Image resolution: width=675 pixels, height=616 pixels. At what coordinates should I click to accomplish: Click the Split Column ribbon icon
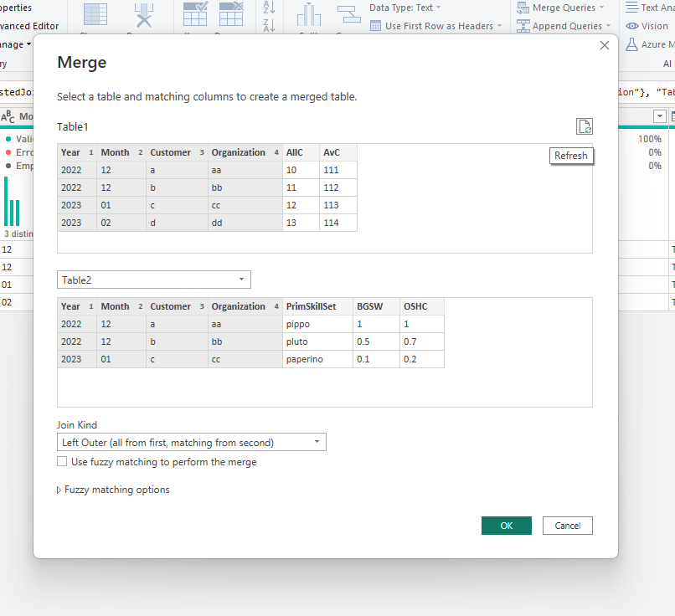(309, 14)
